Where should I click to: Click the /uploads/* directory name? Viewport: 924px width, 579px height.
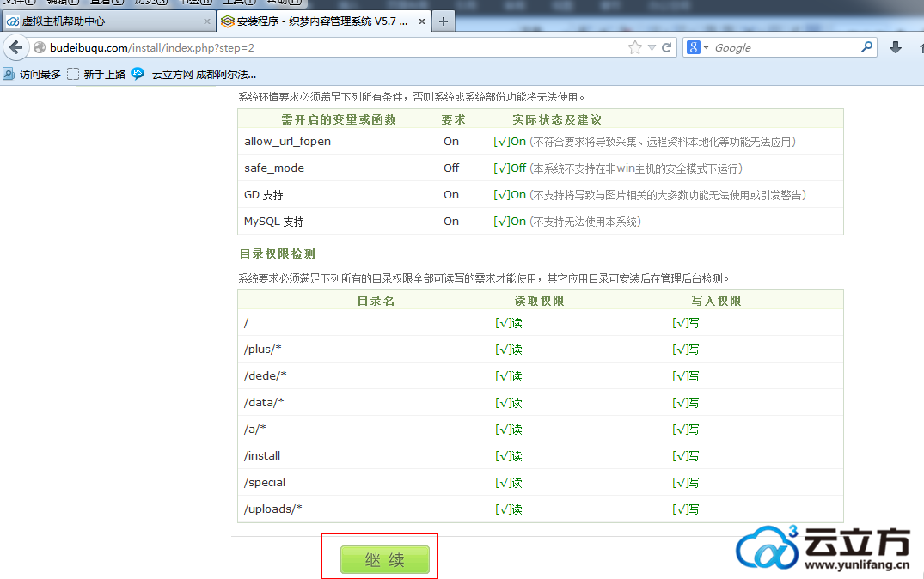pos(272,509)
